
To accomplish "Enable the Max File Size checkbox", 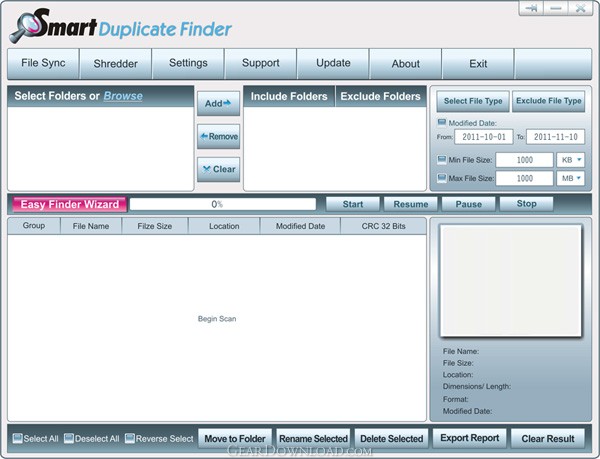I will [442, 178].
